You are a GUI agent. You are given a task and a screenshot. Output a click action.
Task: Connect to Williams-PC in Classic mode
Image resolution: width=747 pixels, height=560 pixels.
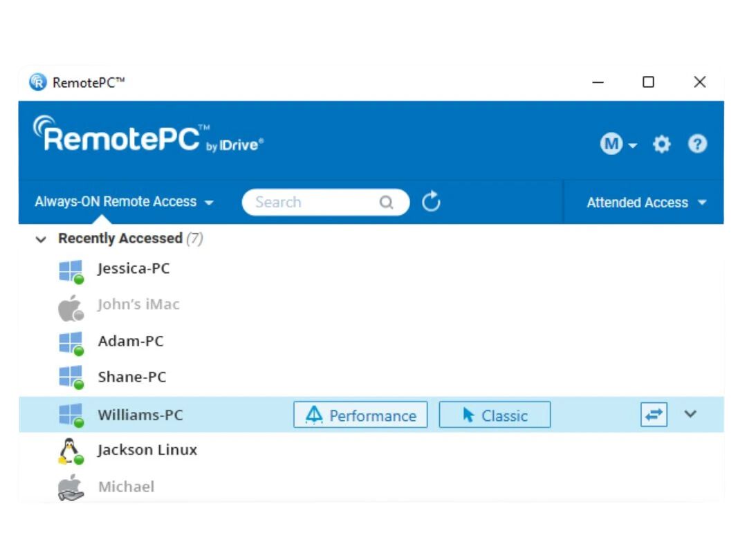[495, 415]
